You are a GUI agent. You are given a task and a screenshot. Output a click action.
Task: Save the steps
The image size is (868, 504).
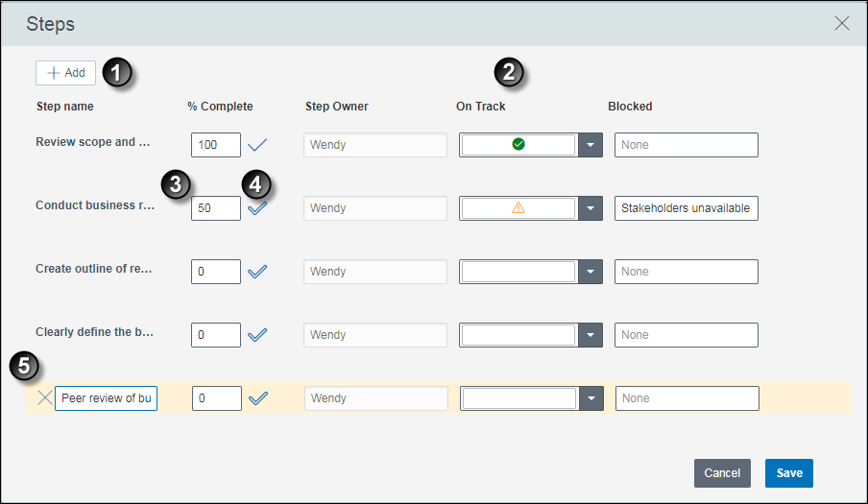[x=789, y=473]
